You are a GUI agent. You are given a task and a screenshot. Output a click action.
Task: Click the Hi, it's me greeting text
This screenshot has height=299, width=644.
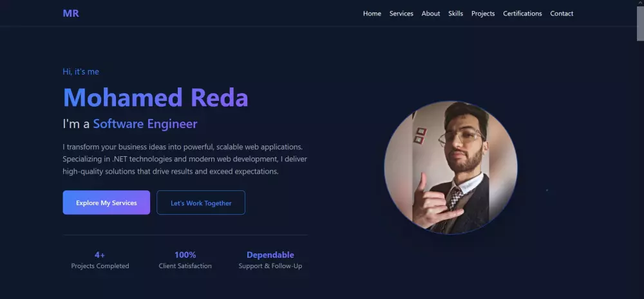pyautogui.click(x=80, y=71)
